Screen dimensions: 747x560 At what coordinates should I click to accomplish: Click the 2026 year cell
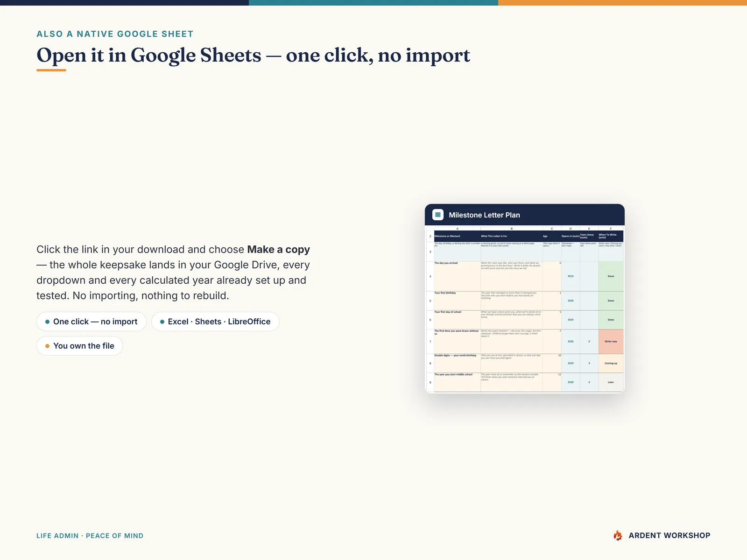coord(571,342)
